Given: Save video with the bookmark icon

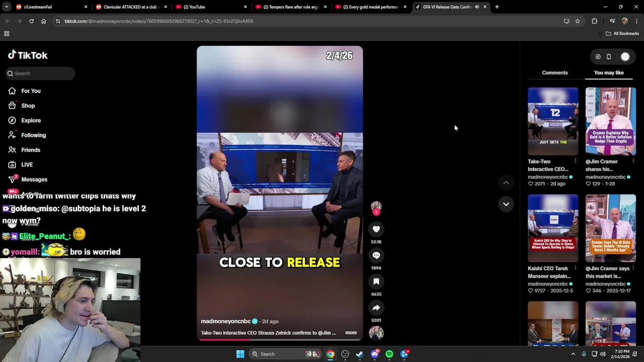Looking at the screenshot, I should pos(376,282).
